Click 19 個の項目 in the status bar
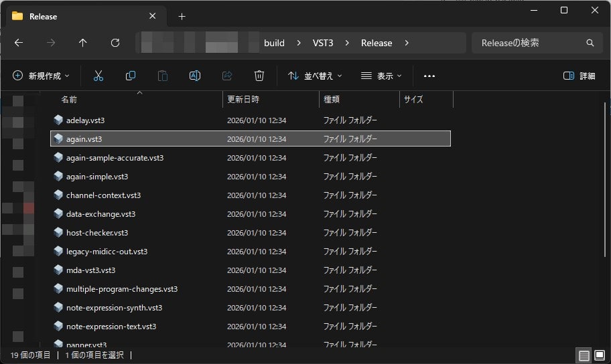 click(x=30, y=355)
